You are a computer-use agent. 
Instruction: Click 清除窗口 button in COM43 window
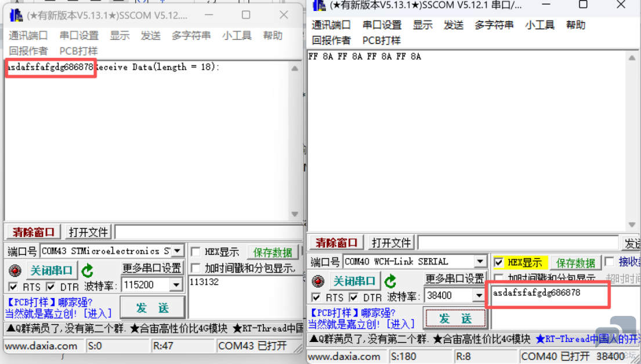(x=34, y=232)
